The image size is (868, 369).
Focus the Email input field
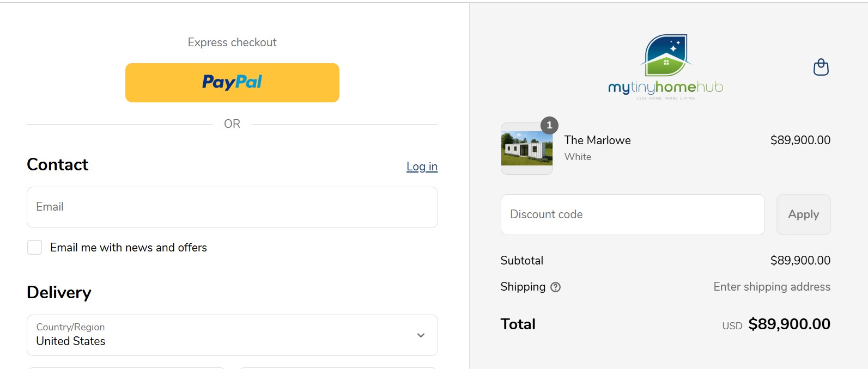click(232, 207)
